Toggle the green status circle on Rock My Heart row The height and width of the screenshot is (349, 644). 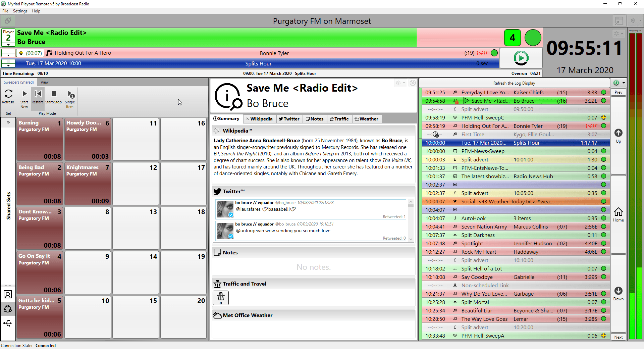click(604, 252)
